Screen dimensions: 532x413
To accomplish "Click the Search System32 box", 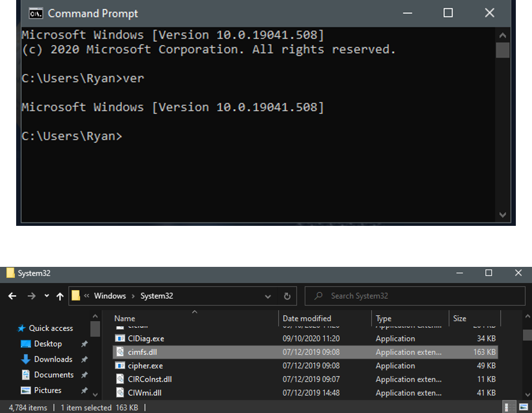I will point(415,296).
